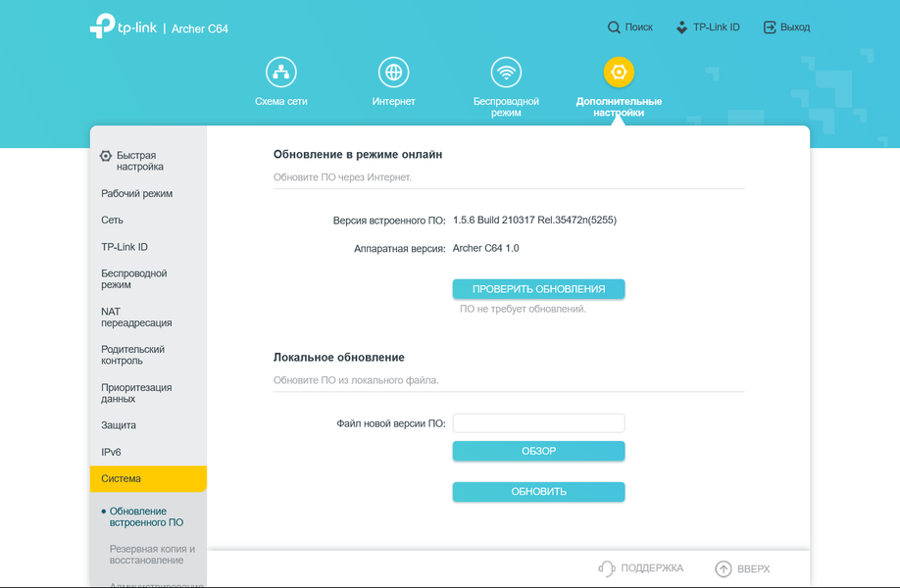Open Рабочий режим in sidebar
900x588 pixels.
click(x=136, y=194)
